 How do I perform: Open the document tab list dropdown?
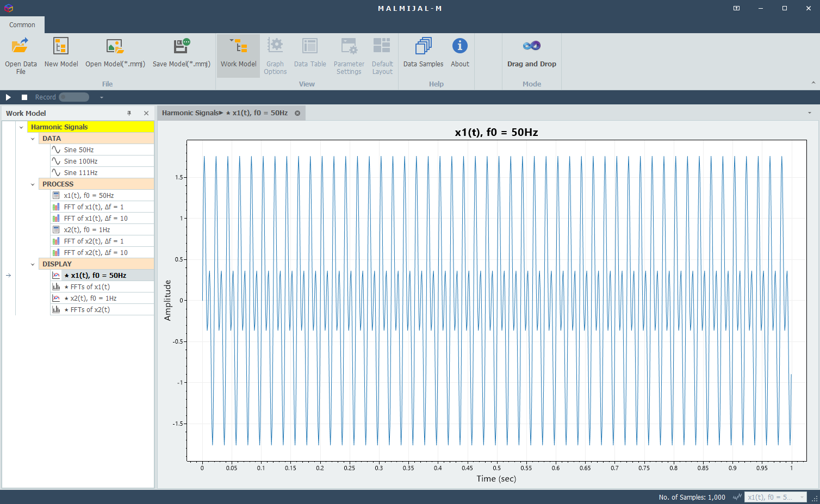810,113
